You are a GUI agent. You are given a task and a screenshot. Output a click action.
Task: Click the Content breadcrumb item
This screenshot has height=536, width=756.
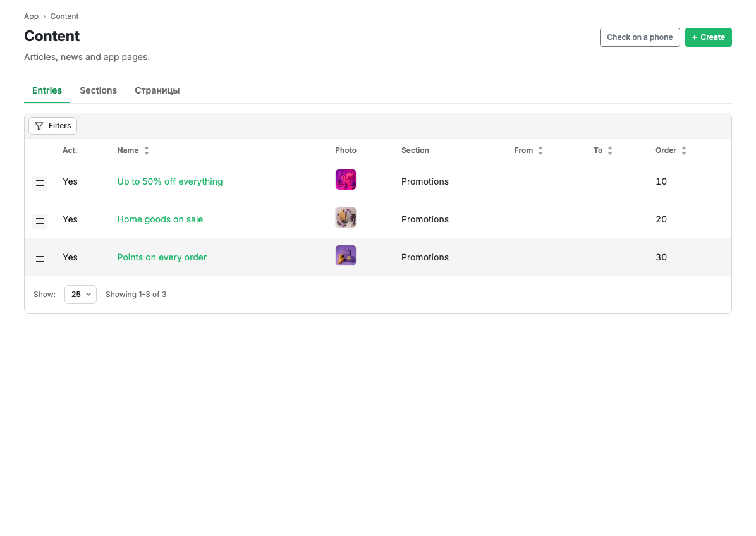click(x=64, y=16)
